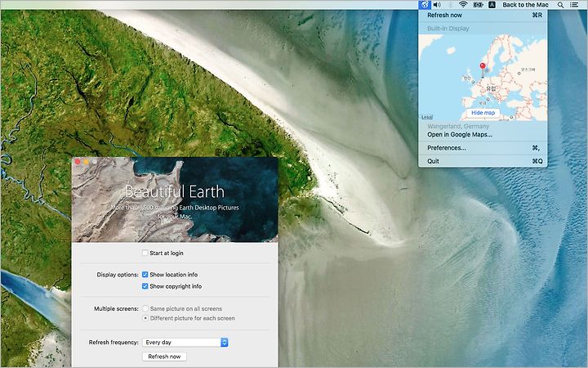Open the 'Every day' refresh frequency dropdown
This screenshot has height=368, width=588.
(185, 343)
